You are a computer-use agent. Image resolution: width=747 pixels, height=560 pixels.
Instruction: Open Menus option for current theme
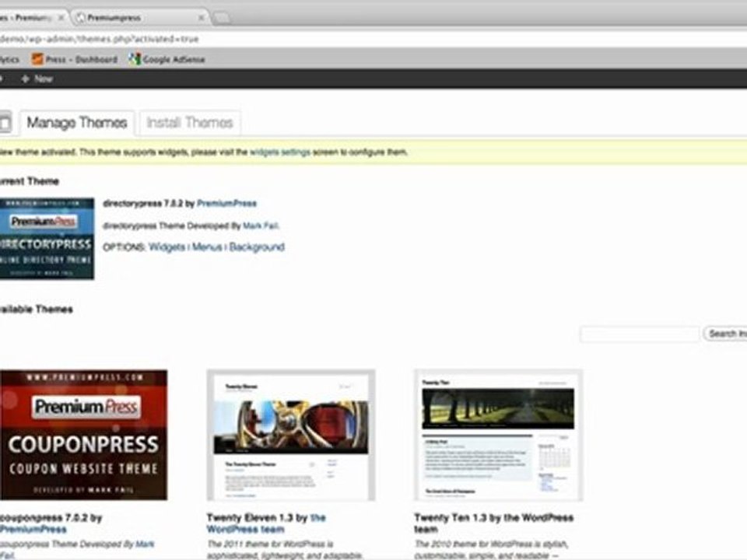tap(207, 247)
